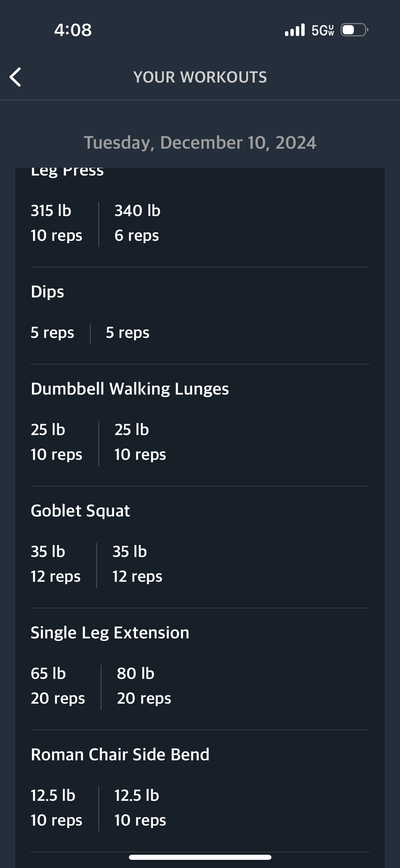Tap the home indicator bar
The image size is (400, 868).
[x=200, y=857]
